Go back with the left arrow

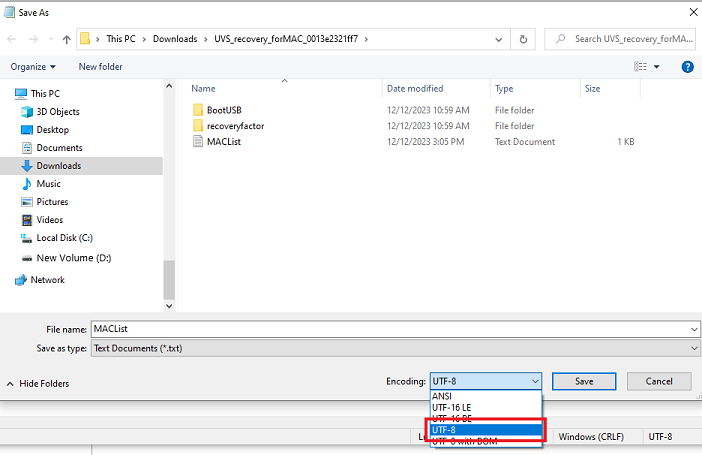point(12,39)
